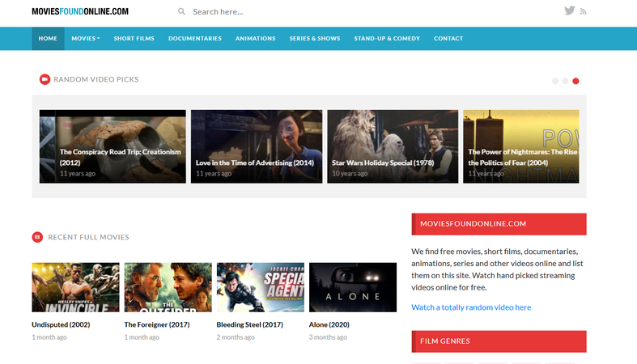Click "2 months ago" under Bleeding Steel

pyautogui.click(x=236, y=337)
